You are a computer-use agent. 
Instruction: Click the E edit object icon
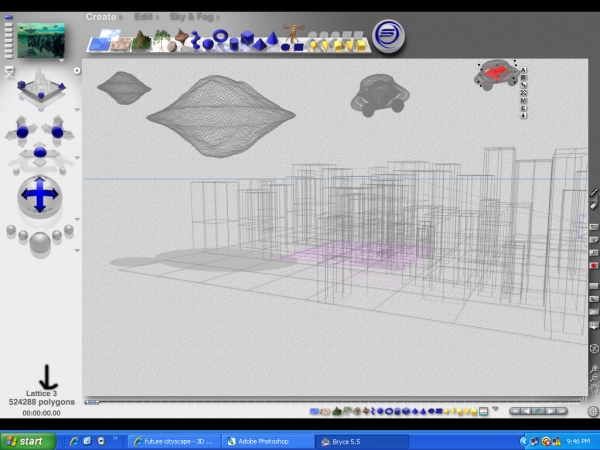pyautogui.click(x=523, y=108)
